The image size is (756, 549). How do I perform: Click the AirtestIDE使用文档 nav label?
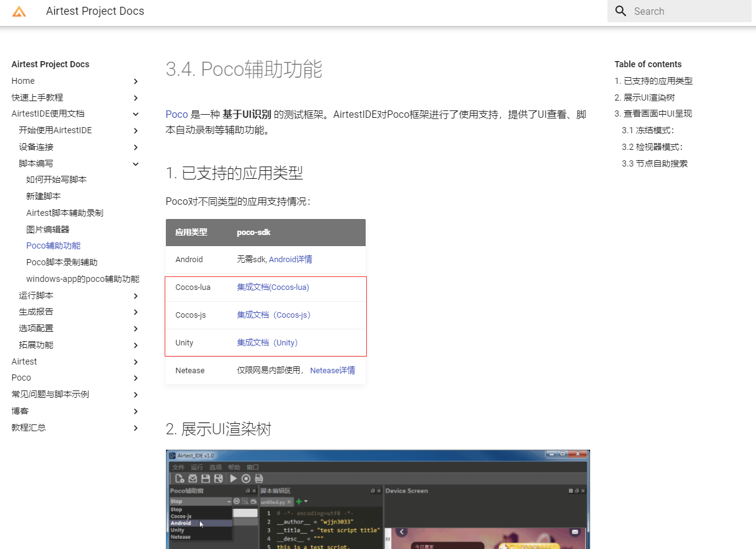tap(48, 114)
